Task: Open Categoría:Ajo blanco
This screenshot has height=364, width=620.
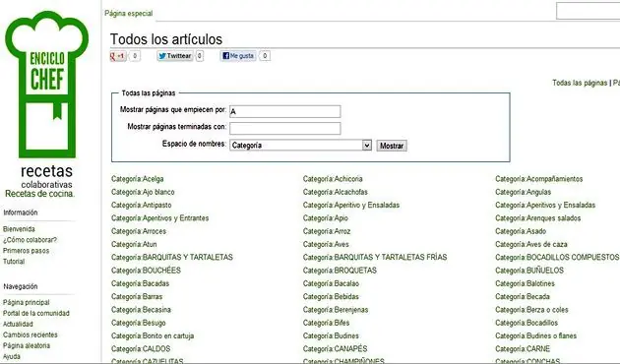Action: tap(143, 192)
